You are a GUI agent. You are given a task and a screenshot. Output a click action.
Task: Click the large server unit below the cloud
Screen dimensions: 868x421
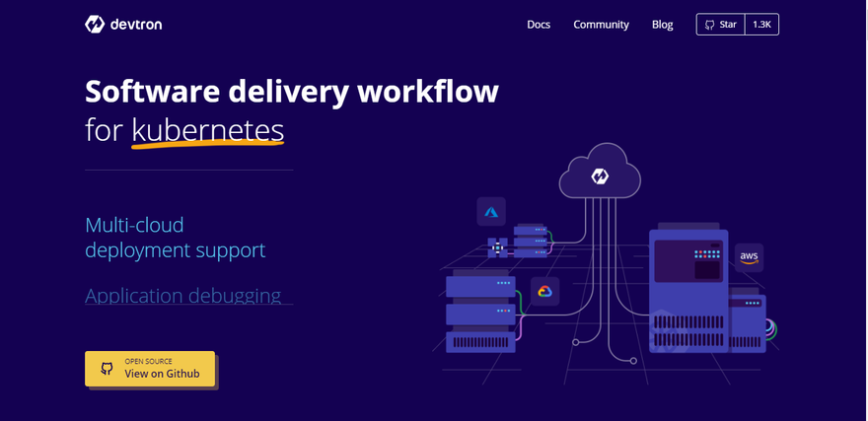click(x=689, y=291)
